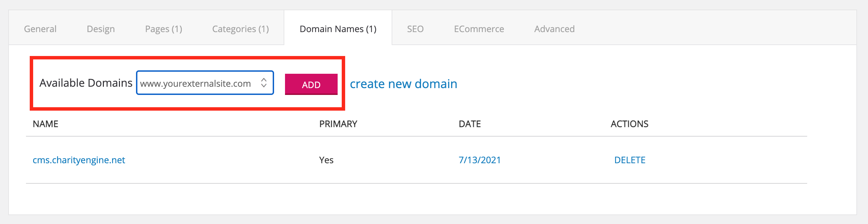Click the NAME column header
The height and width of the screenshot is (224, 868).
(x=45, y=124)
